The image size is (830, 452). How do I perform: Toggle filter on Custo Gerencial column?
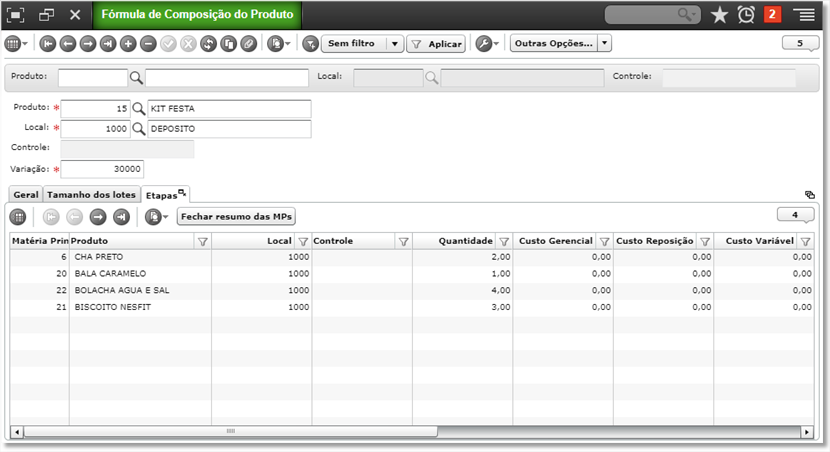[x=604, y=241]
